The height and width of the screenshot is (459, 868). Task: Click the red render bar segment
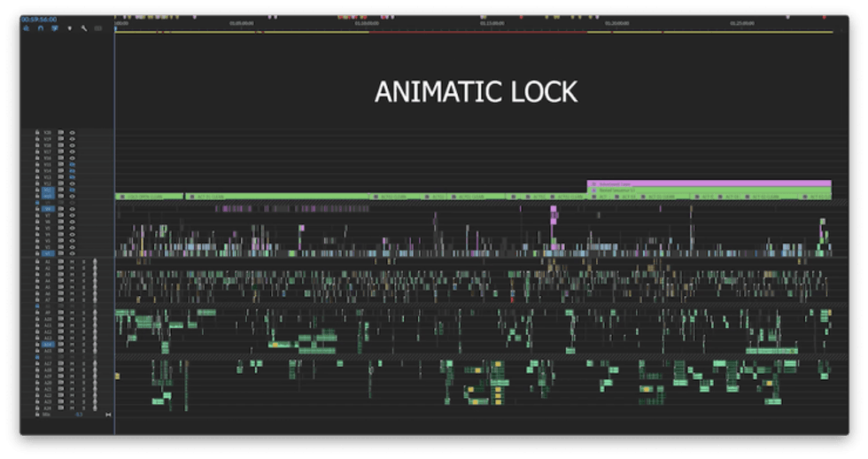coord(477,32)
